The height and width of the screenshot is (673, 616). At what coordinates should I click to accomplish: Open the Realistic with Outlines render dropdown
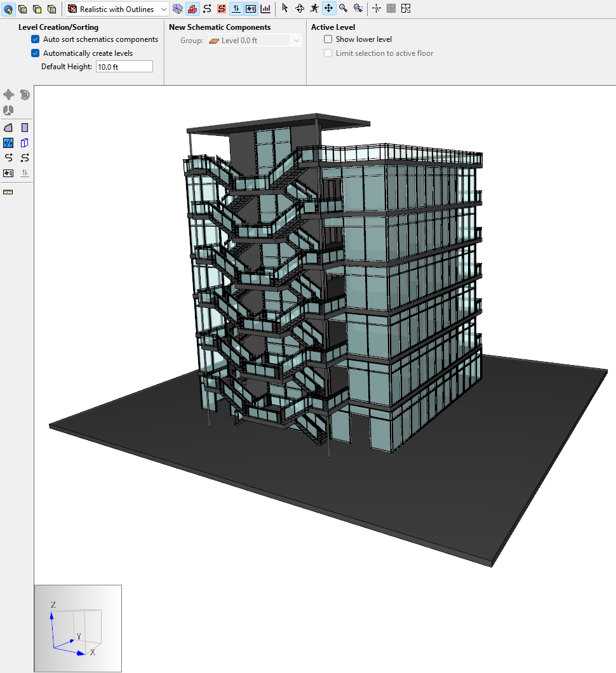117,9
